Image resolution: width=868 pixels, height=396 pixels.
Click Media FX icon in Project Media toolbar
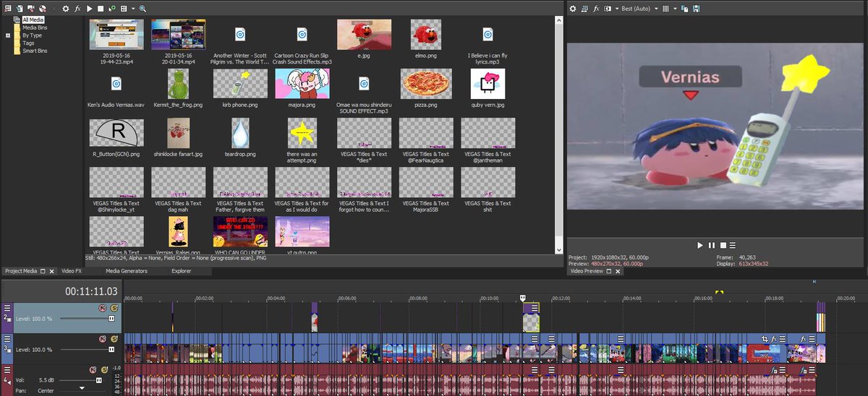(x=77, y=9)
